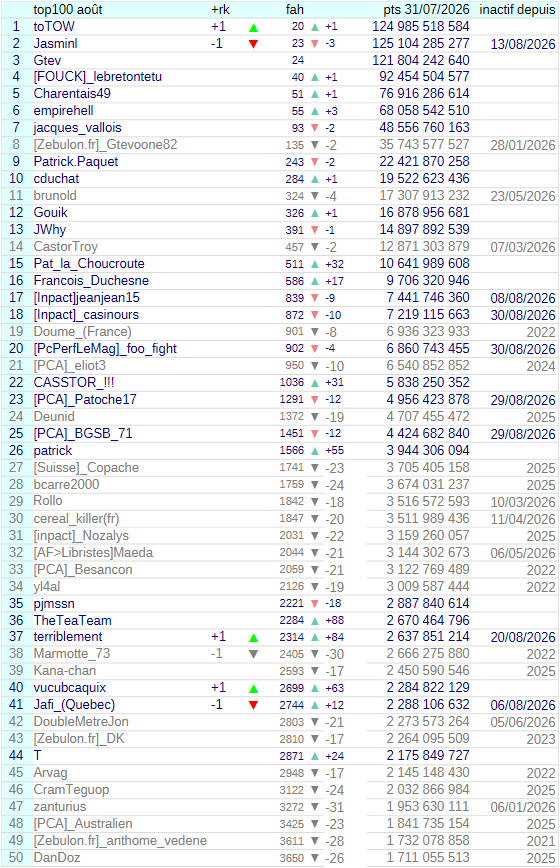This screenshot has width=560, height=868.
Task: Click grey fah arrow beside CastorTroy -2
Action: click(315, 247)
